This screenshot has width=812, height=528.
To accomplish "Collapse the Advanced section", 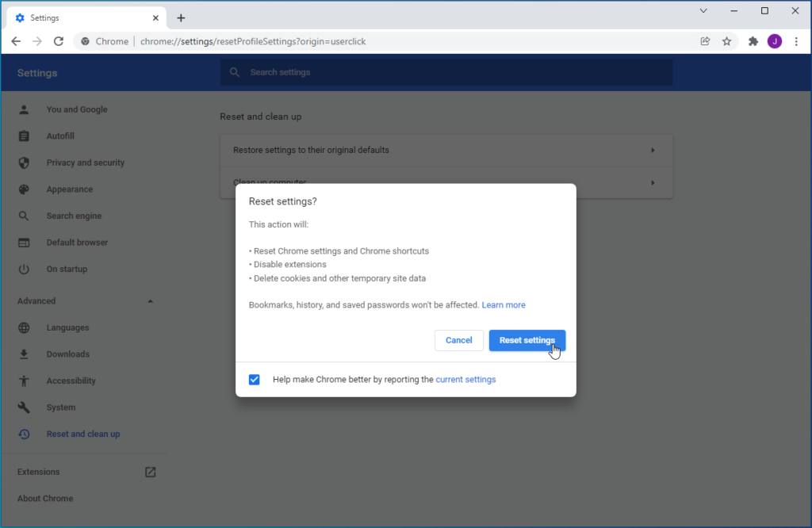I will pyautogui.click(x=150, y=300).
